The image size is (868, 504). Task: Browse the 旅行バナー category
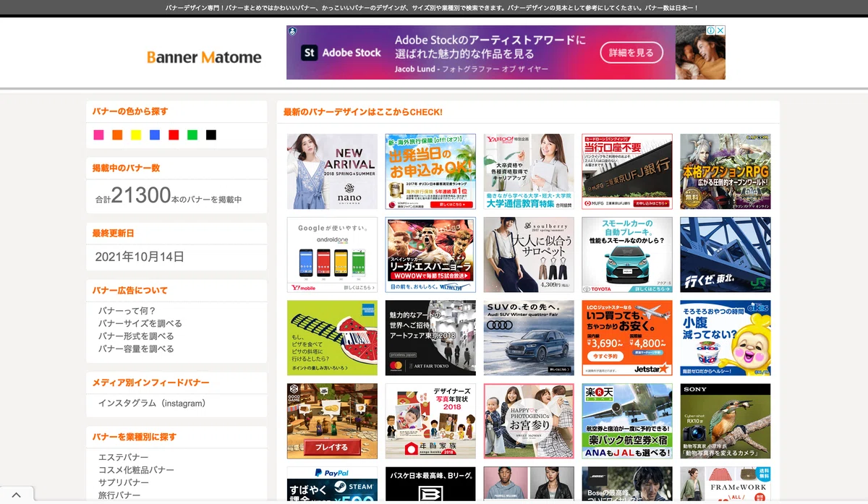pyautogui.click(x=119, y=495)
